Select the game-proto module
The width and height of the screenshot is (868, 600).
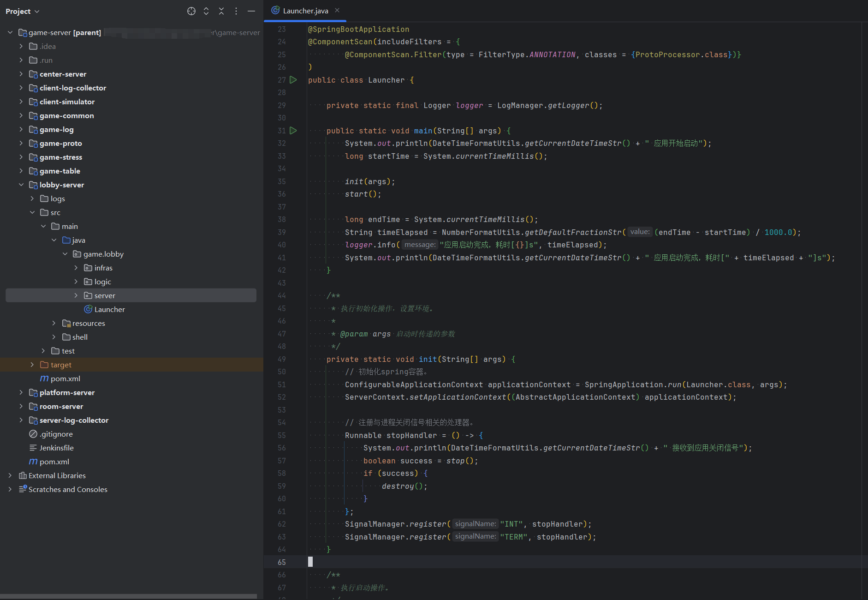(x=60, y=143)
